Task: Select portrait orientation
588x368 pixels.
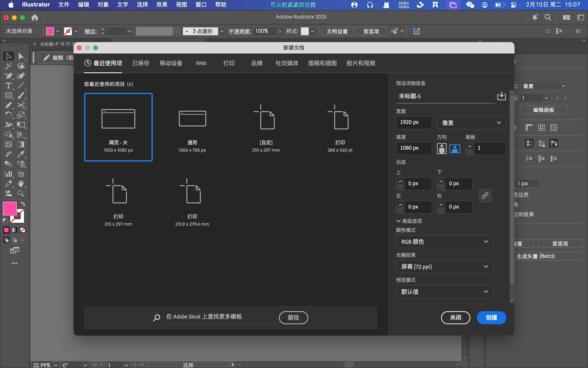Action: [x=442, y=148]
